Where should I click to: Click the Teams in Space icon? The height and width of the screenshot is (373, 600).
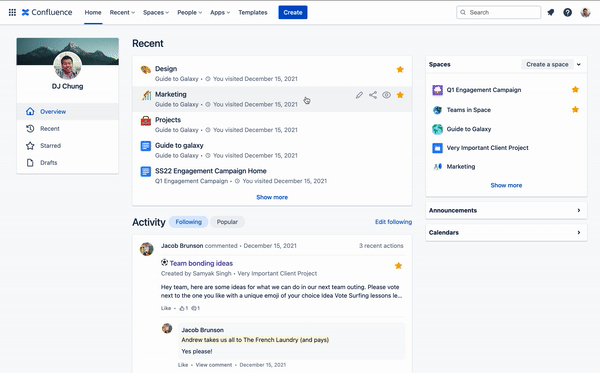click(x=437, y=110)
